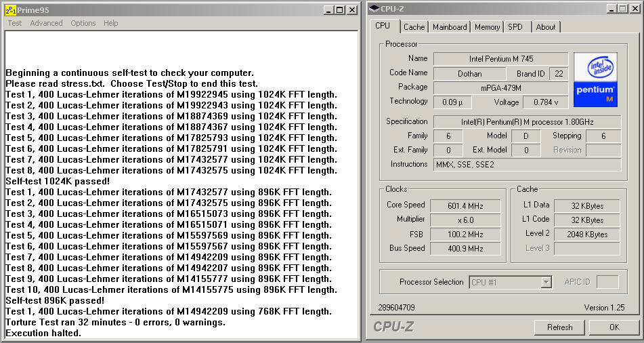This screenshot has width=644, height=343.
Task: Click the processor Name field 'Intel Pentium M 745'
Action: click(x=500, y=59)
